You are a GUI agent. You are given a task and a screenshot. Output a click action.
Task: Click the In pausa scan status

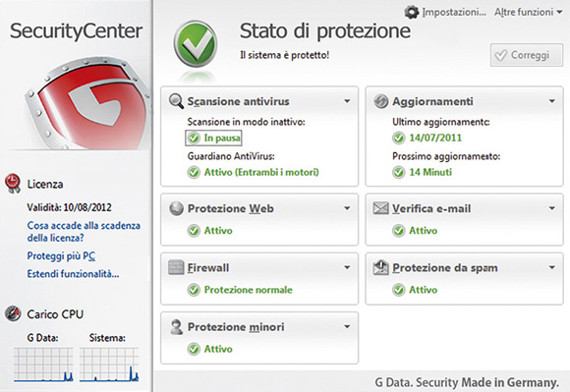click(x=213, y=138)
